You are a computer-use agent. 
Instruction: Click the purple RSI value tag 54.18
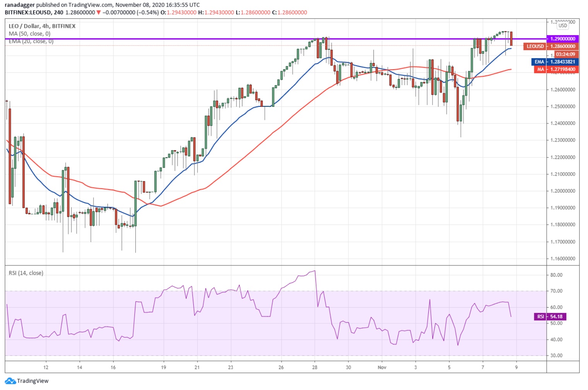pos(550,316)
